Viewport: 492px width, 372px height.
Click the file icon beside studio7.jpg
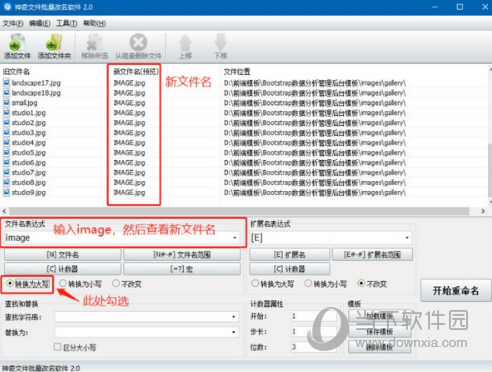[x=6, y=172]
